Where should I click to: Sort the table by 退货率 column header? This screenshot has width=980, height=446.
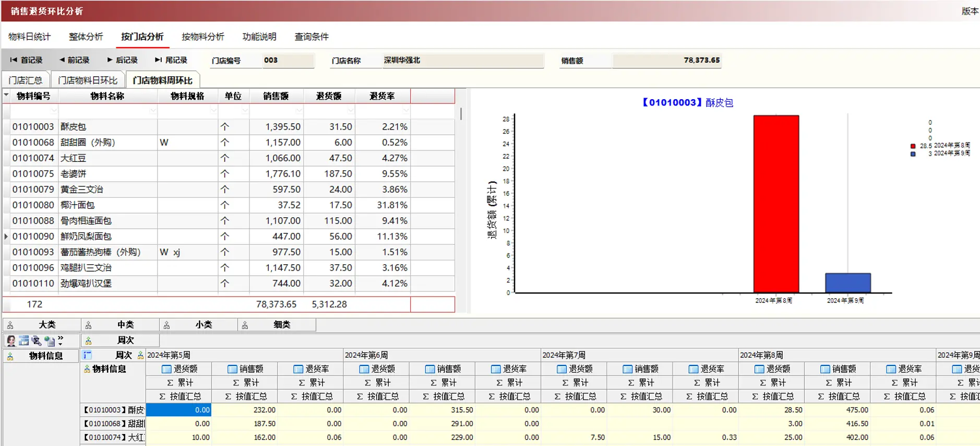tap(382, 96)
